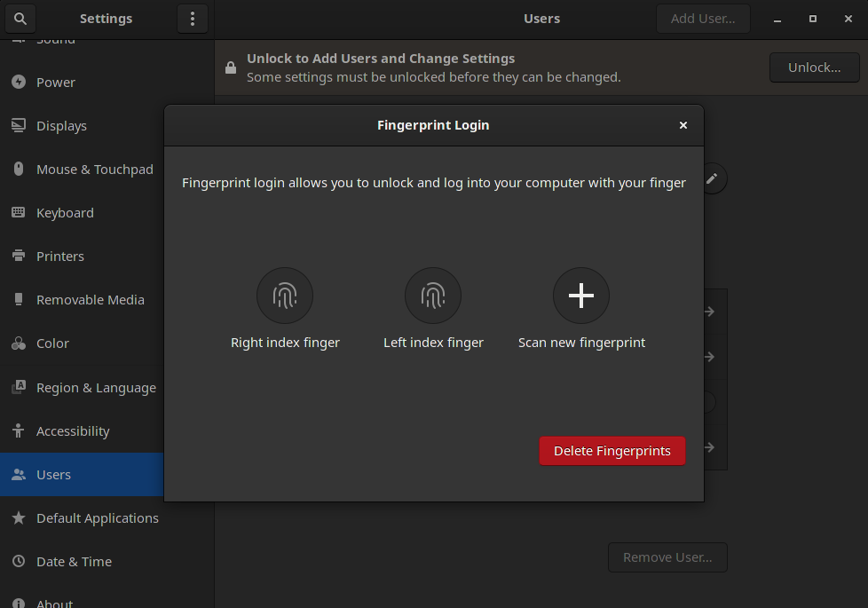Open Default Applications settings

point(98,517)
